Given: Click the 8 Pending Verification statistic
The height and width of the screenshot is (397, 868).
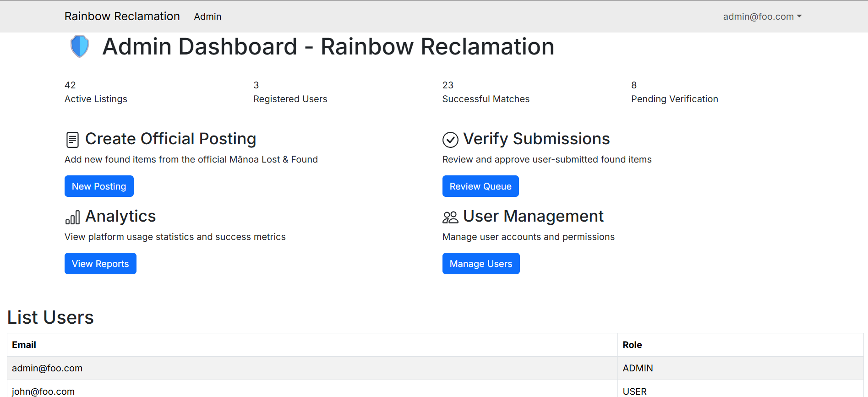Looking at the screenshot, I should (674, 92).
